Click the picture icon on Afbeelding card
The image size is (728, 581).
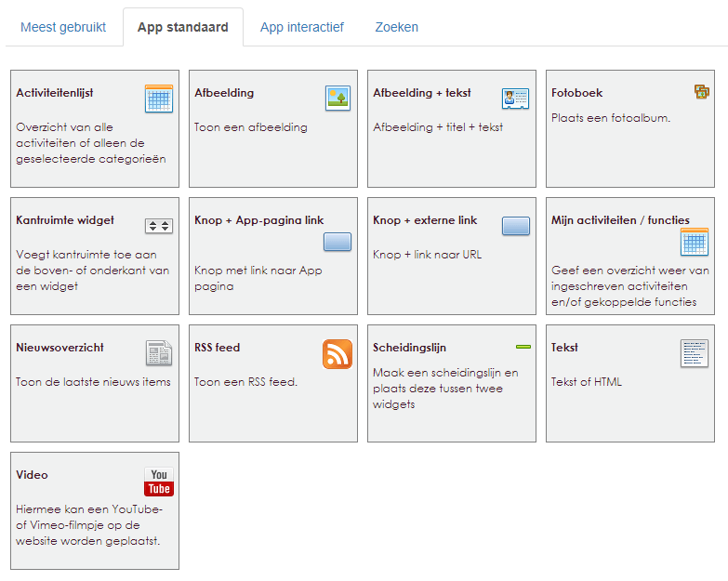pos(338,98)
